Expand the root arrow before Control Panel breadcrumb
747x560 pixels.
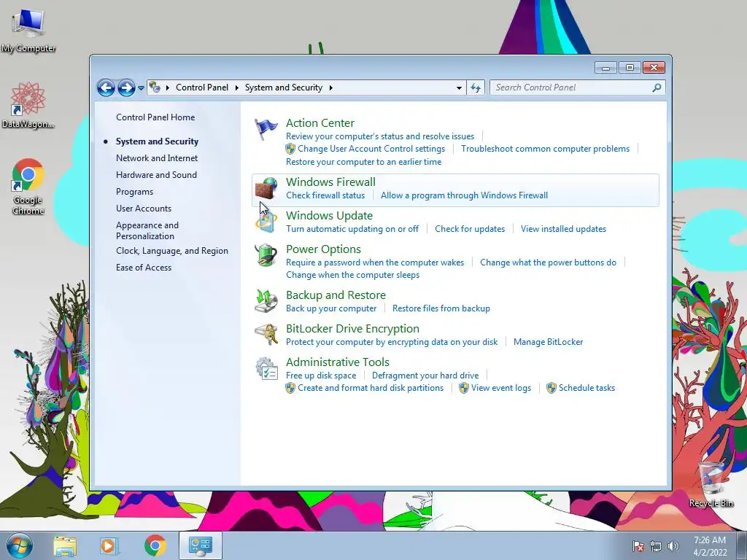tap(168, 87)
